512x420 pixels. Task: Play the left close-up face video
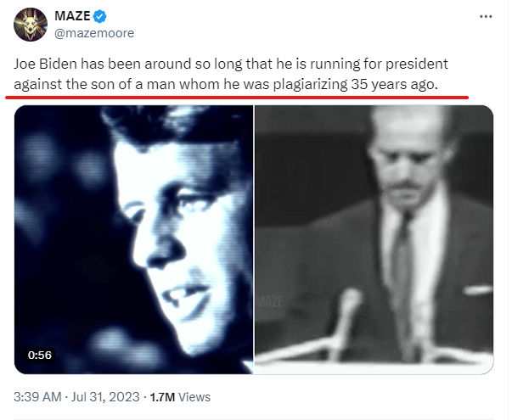(134, 239)
